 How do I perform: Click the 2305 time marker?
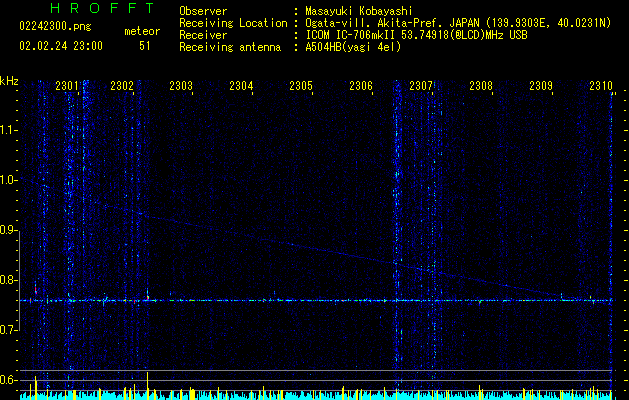click(x=301, y=85)
